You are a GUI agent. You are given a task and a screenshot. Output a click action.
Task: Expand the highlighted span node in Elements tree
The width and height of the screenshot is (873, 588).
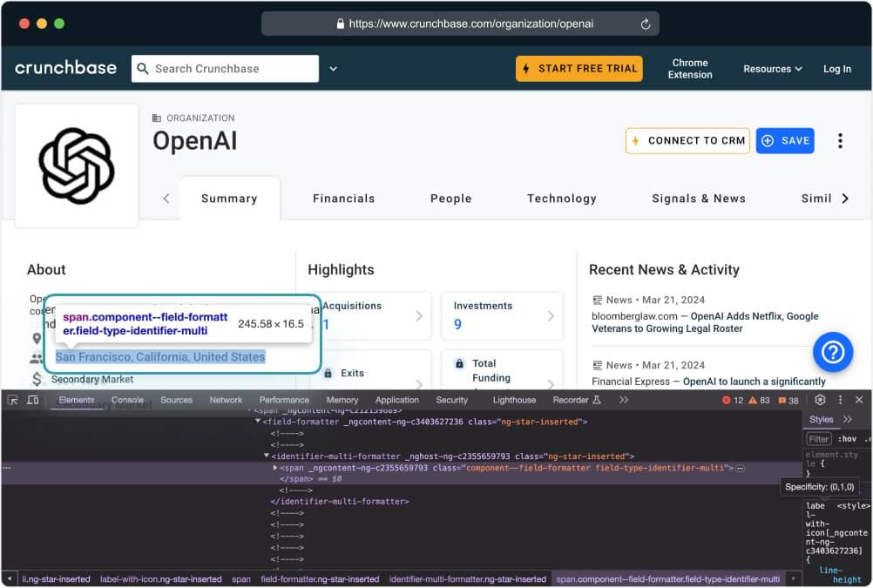click(x=276, y=468)
